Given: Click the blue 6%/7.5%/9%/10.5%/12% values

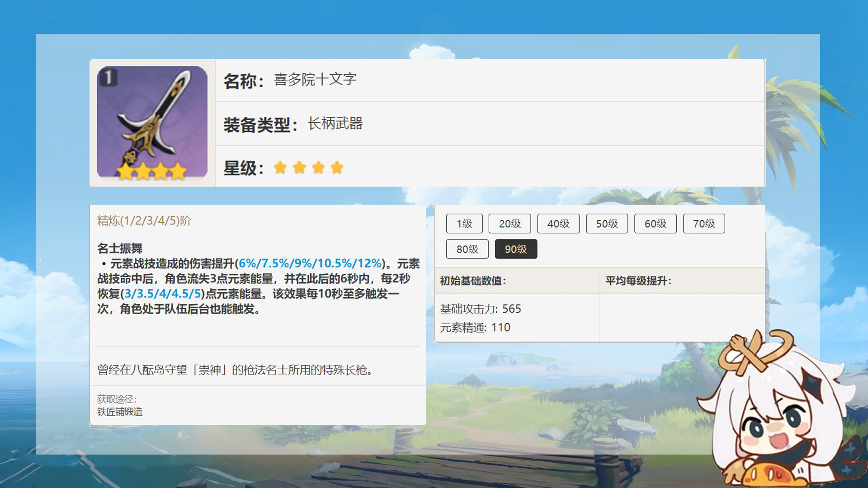Looking at the screenshot, I should 310,263.
